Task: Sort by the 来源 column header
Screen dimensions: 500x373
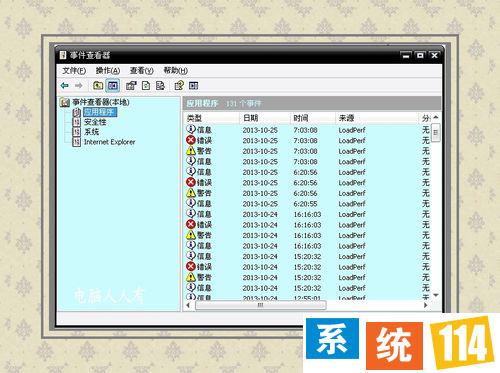Action: (x=377, y=118)
